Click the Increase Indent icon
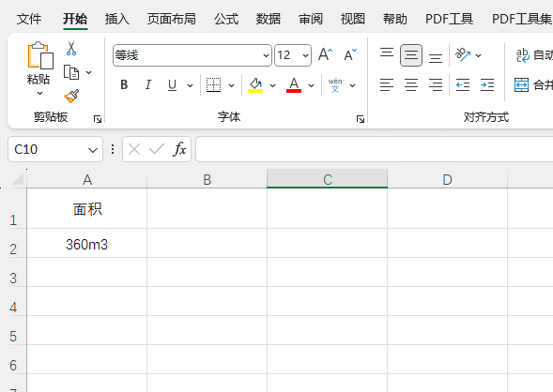553x392 pixels. 487,85
